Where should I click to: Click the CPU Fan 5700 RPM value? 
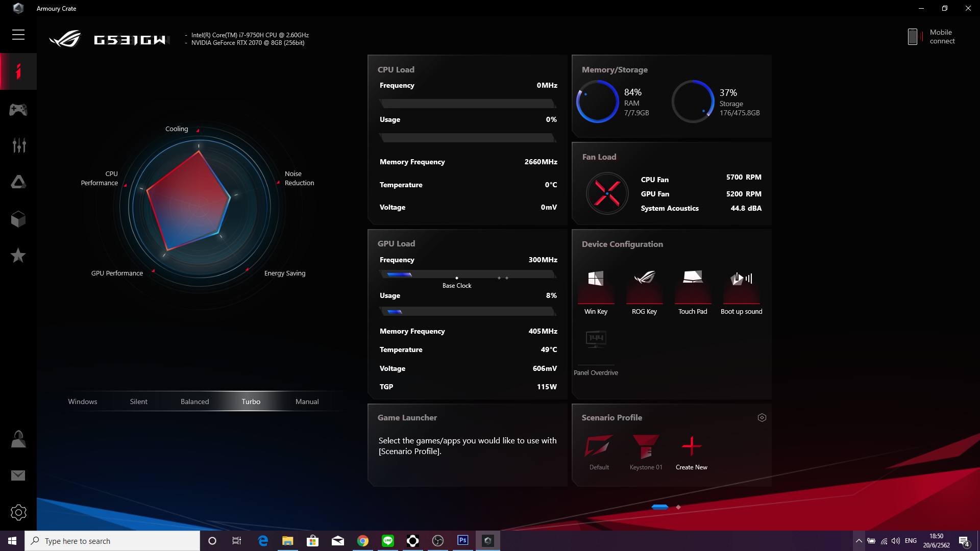click(x=744, y=177)
